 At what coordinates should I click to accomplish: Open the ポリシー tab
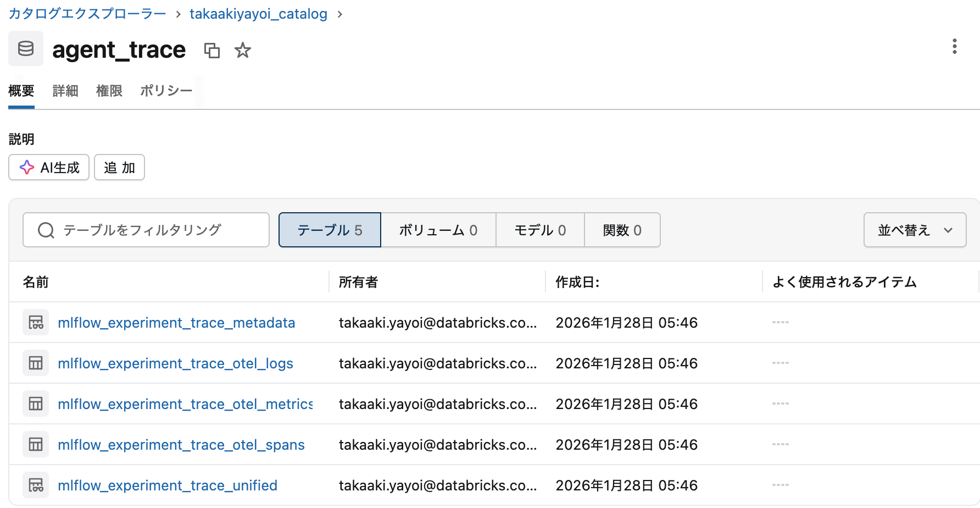coord(166,91)
